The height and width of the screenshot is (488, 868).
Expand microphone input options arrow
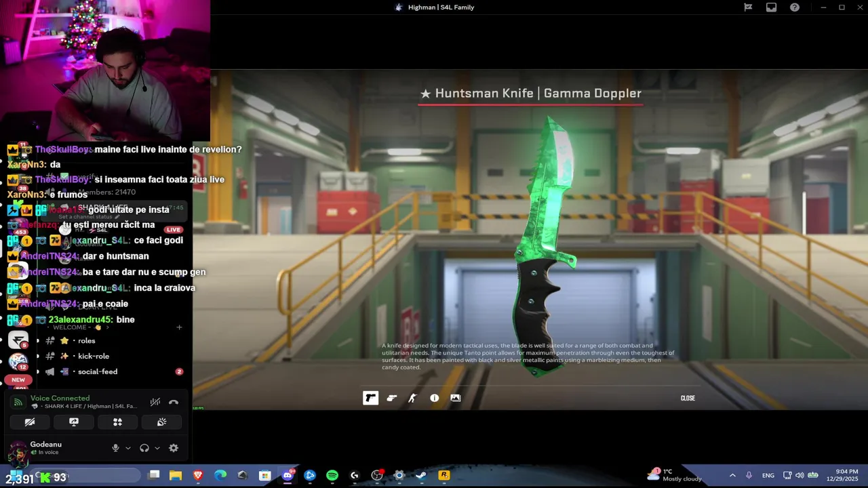pos(127,448)
